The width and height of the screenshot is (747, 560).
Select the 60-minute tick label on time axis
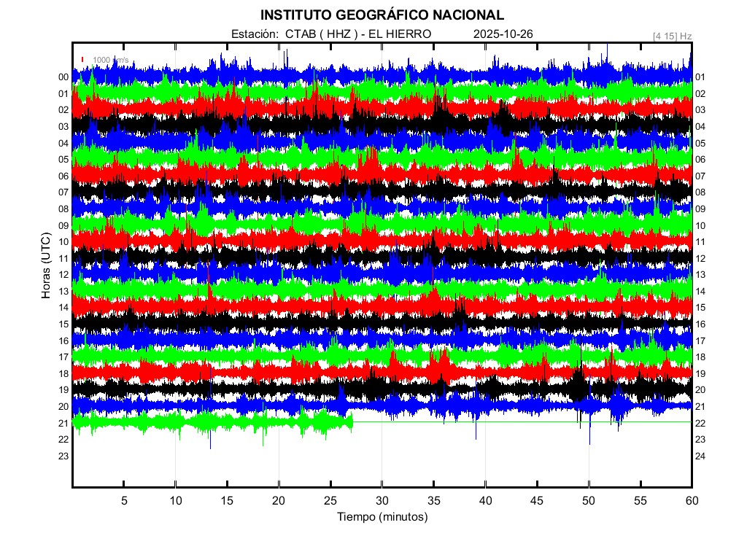tap(692, 501)
